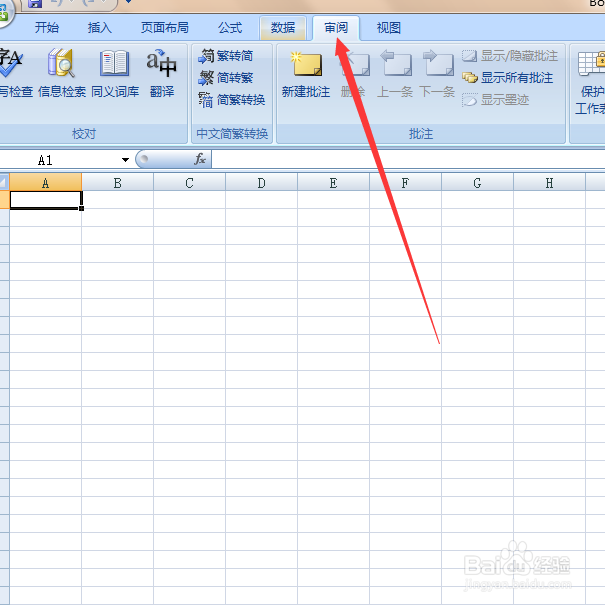Select column D header
Image resolution: width=605 pixels, height=605 pixels.
point(262,183)
